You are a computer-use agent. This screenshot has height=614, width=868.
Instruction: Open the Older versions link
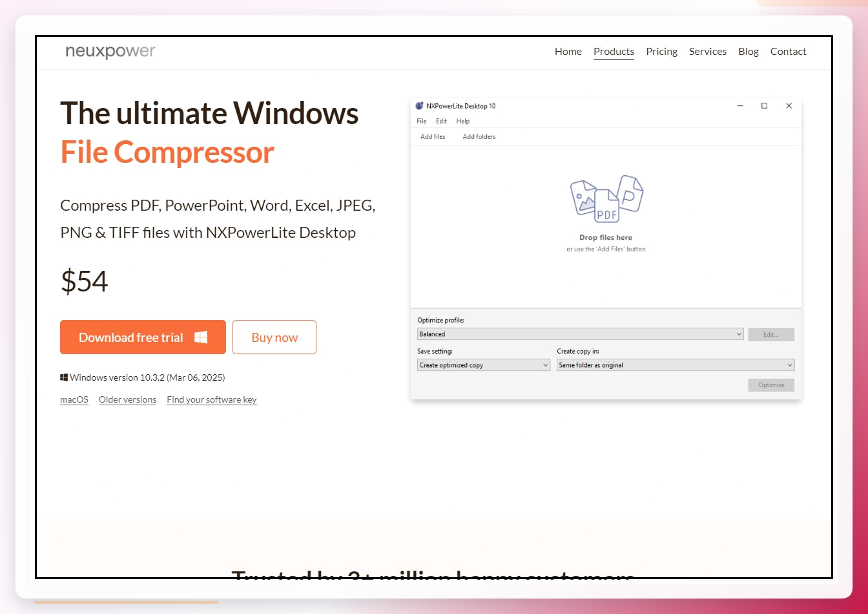(x=127, y=400)
